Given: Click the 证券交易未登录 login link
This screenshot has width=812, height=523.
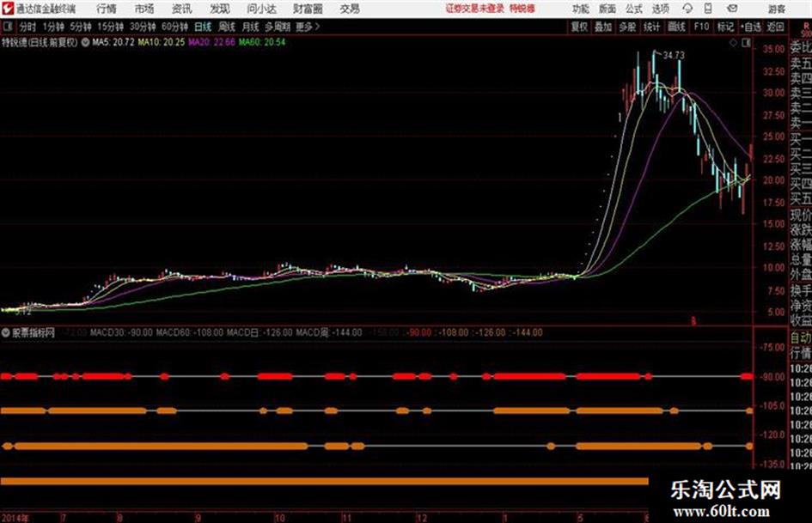Looking at the screenshot, I should [475, 9].
